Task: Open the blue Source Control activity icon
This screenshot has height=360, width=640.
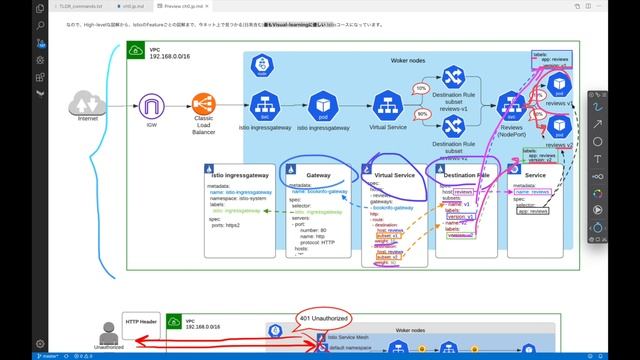Action: tap(40, 43)
